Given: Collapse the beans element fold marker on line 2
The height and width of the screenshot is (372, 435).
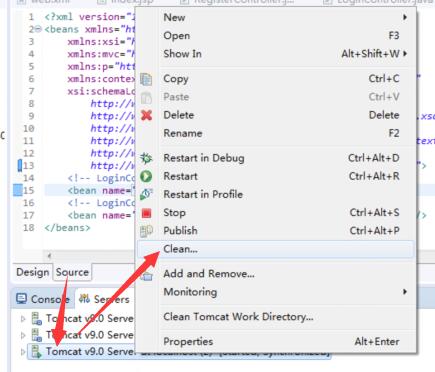Looking at the screenshot, I should [x=38, y=29].
